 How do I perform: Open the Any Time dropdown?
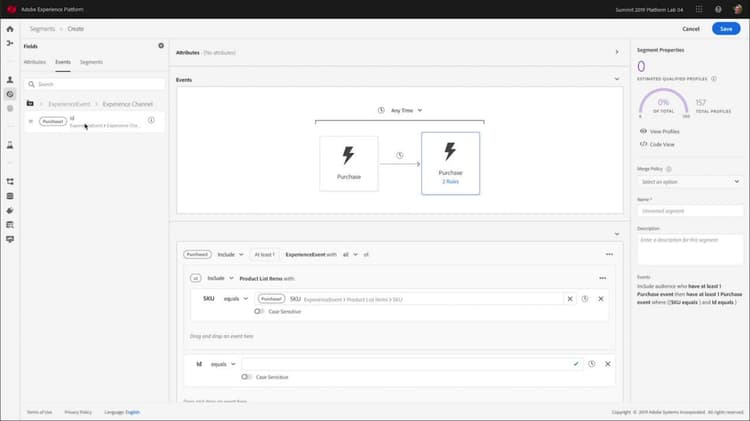[x=407, y=111]
